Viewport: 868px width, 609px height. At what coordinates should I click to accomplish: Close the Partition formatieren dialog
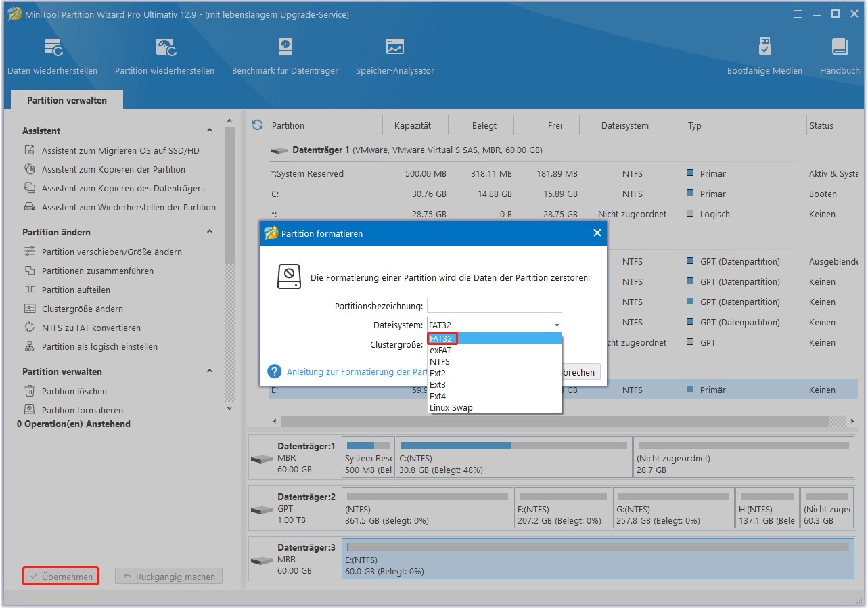pyautogui.click(x=597, y=233)
